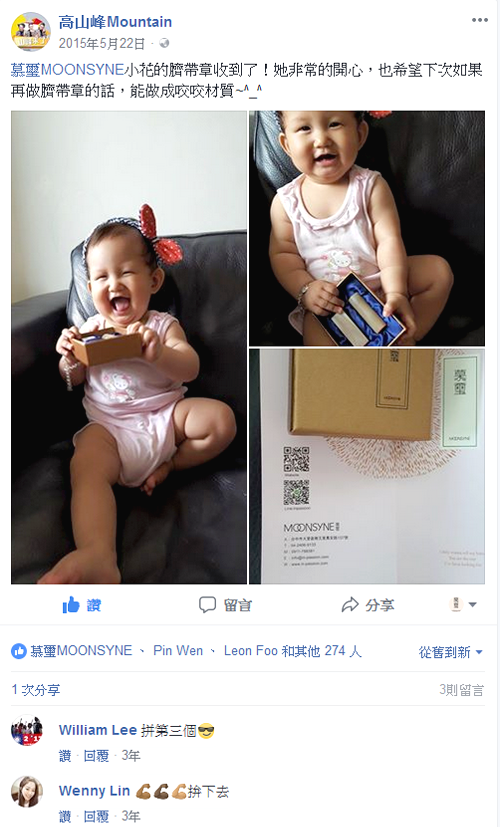Image resolution: width=500 pixels, height=827 pixels.
Task: Click the globe public-privacy icon
Action: point(164,43)
